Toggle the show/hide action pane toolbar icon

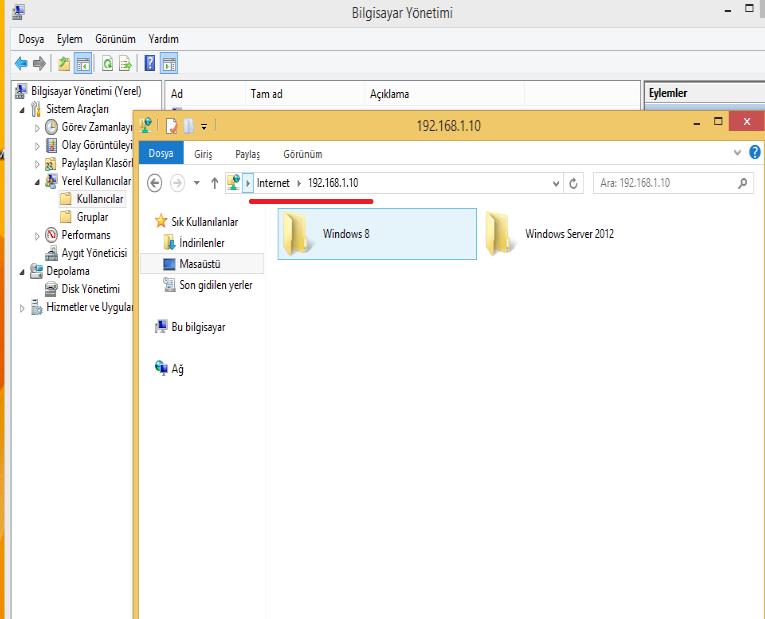click(169, 63)
